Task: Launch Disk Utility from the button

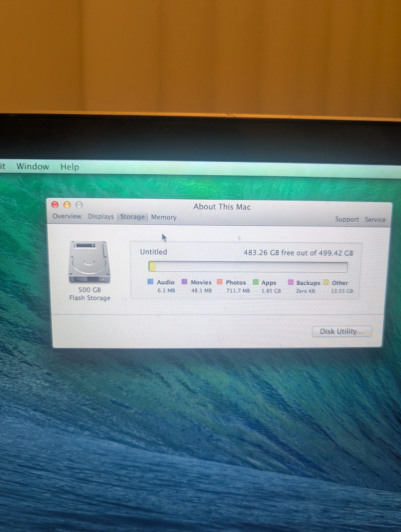Action: click(341, 331)
